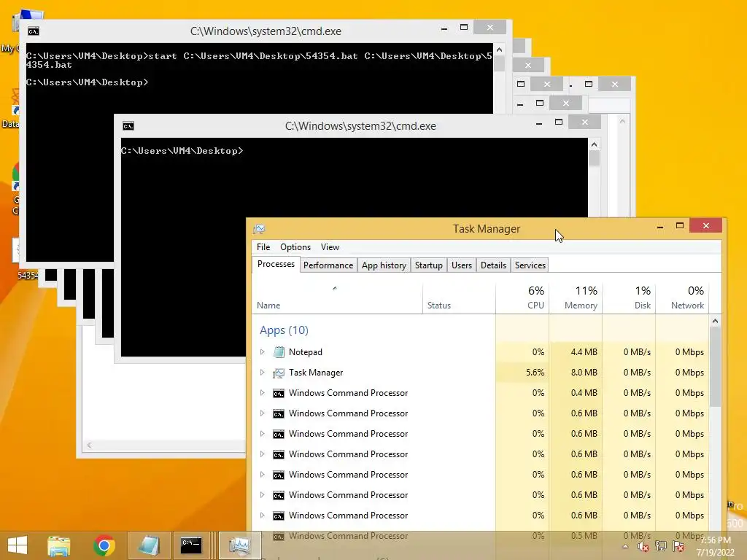Click the 4.4 MB memory value for Notepad
The height and width of the screenshot is (560, 747).
click(x=584, y=352)
